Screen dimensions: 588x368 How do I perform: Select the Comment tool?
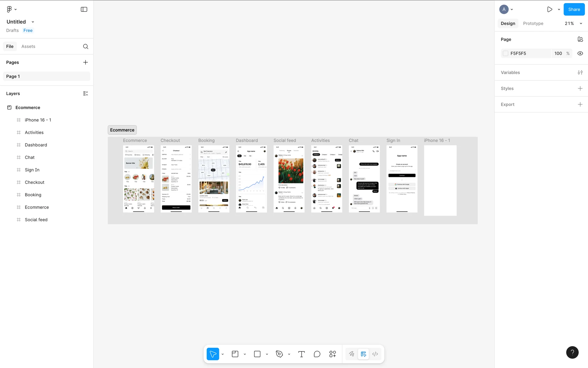click(x=317, y=354)
